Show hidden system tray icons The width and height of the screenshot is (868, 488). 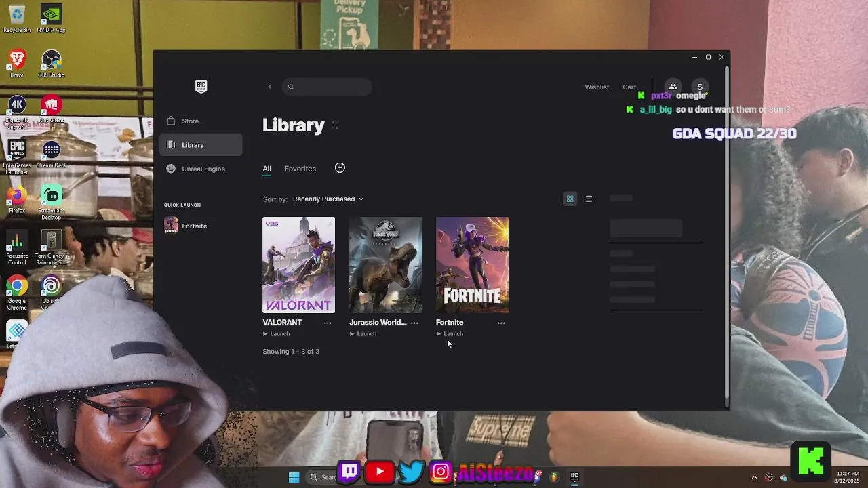pyautogui.click(x=754, y=477)
